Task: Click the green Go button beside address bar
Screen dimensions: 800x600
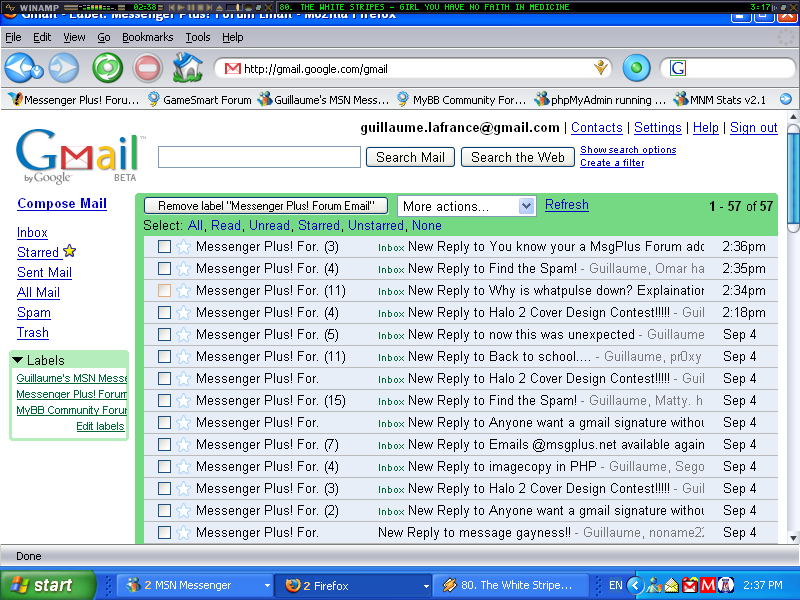Action: [x=636, y=68]
